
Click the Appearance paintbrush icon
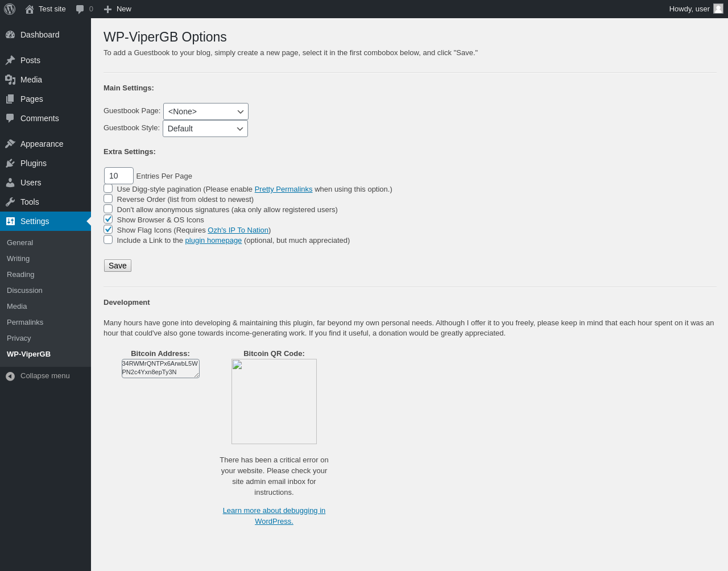[x=10, y=144]
